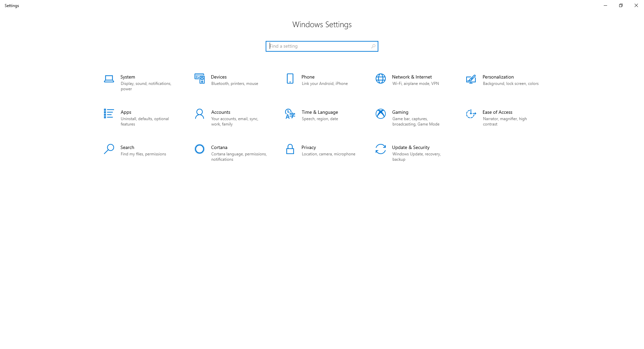This screenshot has width=644, height=349.
Task: Click the Cortana title label
Action: (x=219, y=147)
